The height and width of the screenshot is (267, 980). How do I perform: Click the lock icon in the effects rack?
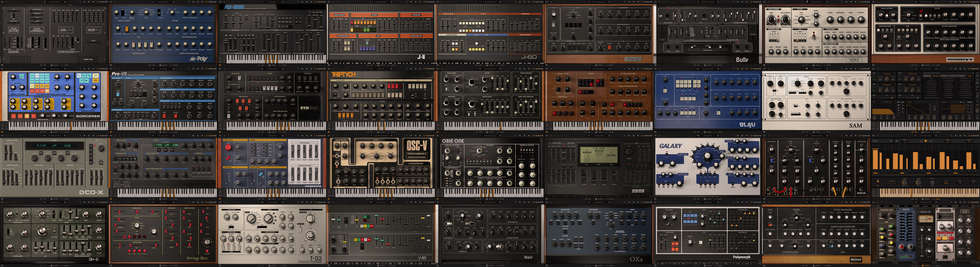(874, 262)
